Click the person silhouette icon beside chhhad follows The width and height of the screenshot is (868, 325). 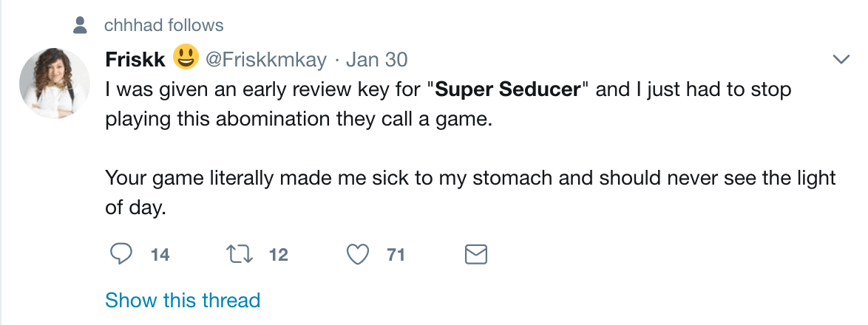(x=81, y=25)
